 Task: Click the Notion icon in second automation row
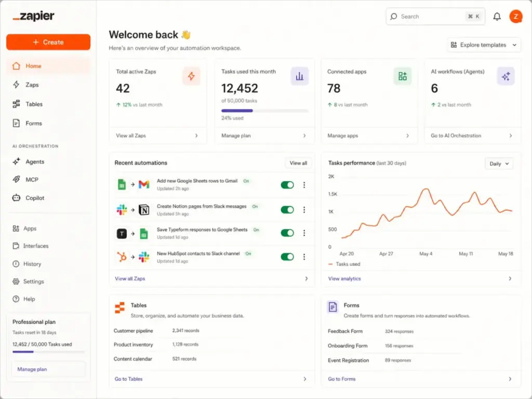(x=144, y=210)
